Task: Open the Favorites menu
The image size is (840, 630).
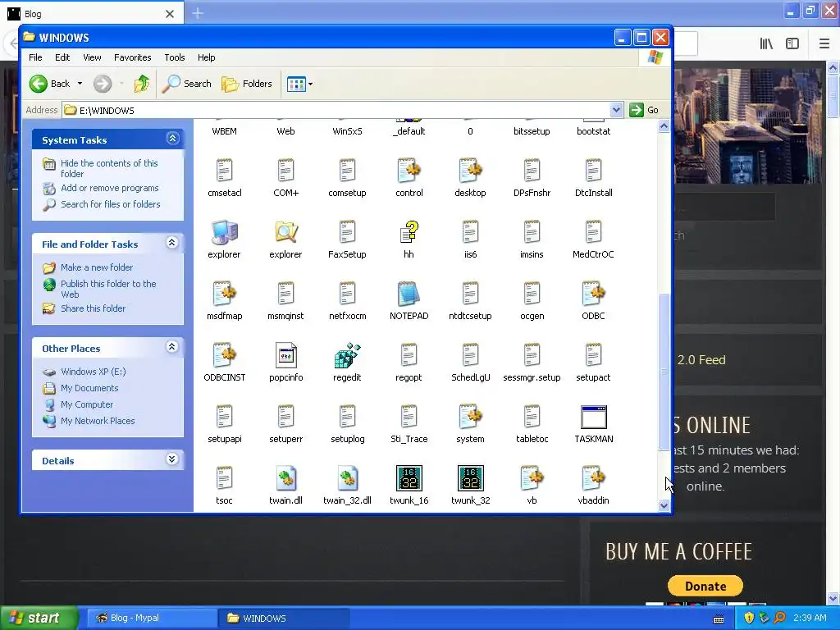Action: tap(132, 57)
